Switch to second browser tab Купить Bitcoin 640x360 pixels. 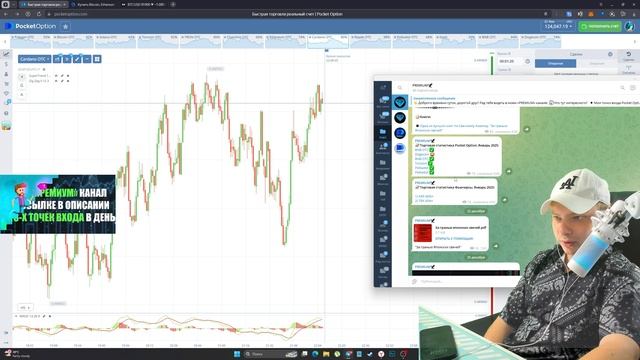(x=94, y=4)
